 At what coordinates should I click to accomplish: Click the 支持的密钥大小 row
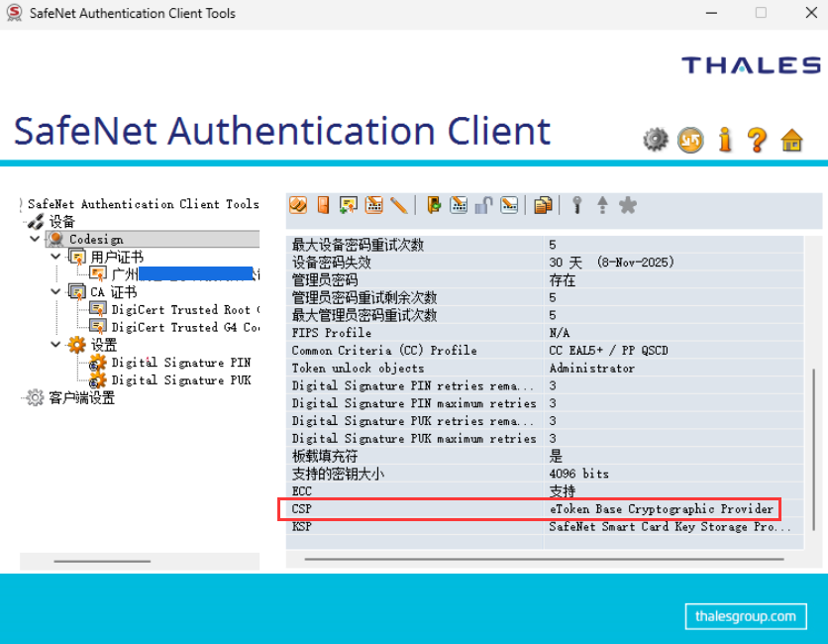545,474
